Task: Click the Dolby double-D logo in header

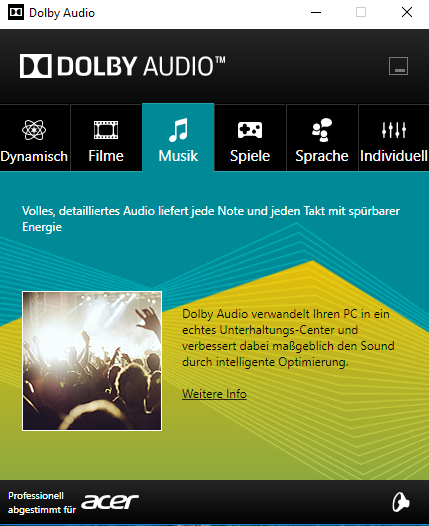Action: pos(36,66)
